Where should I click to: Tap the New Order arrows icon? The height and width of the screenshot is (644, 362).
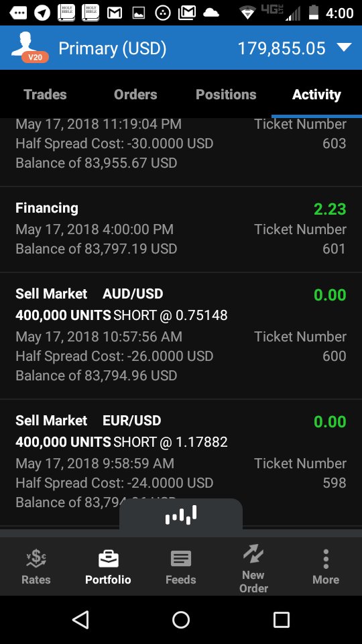[253, 554]
